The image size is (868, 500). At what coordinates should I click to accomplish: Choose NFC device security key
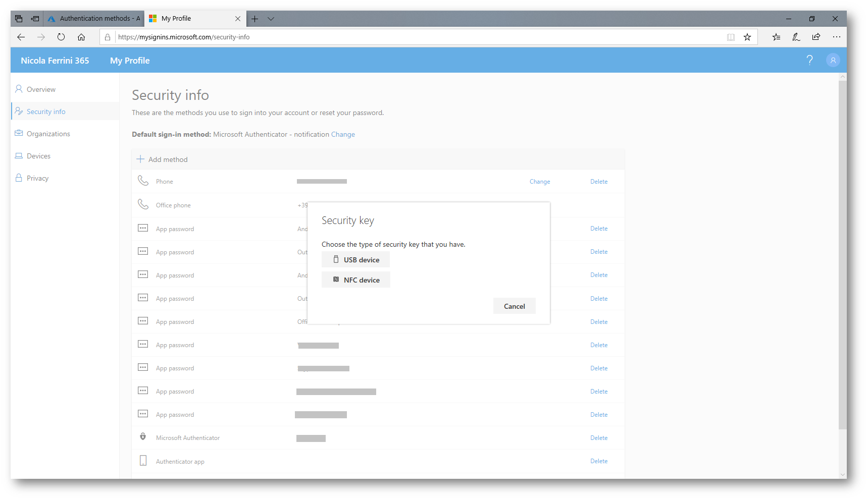pos(355,280)
